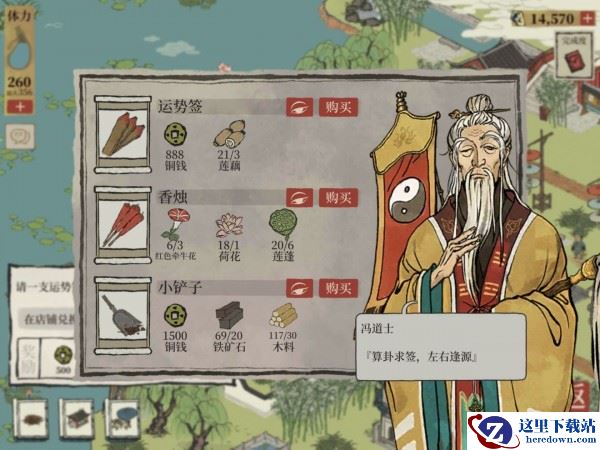600x450 pixels.
Task: Buy the 运势签 fortune stick item
Action: point(338,107)
